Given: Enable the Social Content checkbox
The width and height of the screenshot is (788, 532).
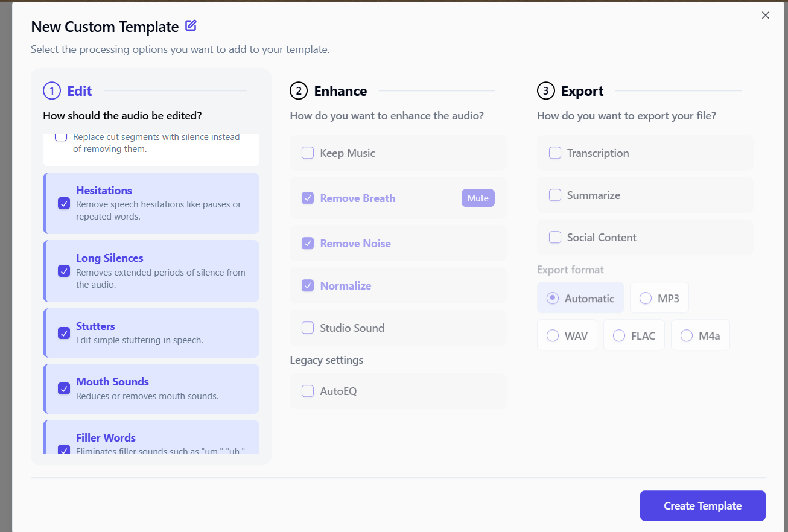Looking at the screenshot, I should pyautogui.click(x=555, y=237).
